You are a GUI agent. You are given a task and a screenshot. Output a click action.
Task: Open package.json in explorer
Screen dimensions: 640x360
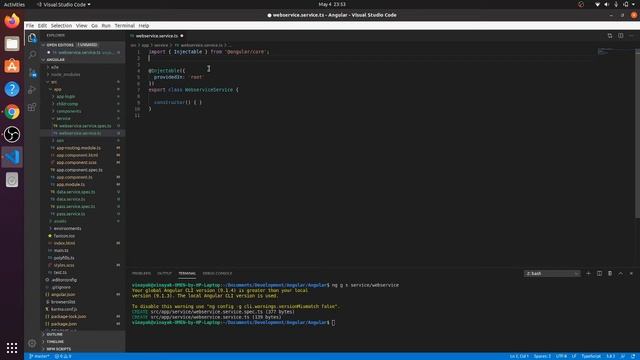(x=64, y=324)
